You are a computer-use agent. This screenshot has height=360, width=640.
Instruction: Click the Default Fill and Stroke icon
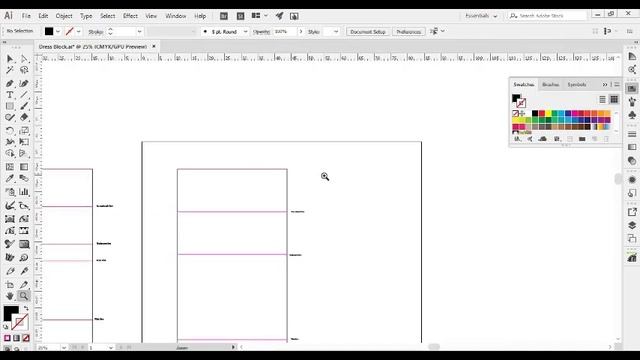(x=6, y=327)
